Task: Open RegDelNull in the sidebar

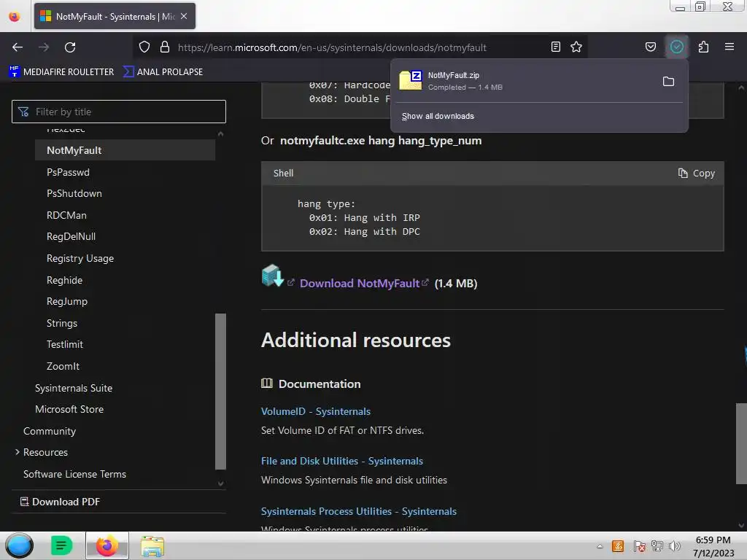Action: coord(71,237)
